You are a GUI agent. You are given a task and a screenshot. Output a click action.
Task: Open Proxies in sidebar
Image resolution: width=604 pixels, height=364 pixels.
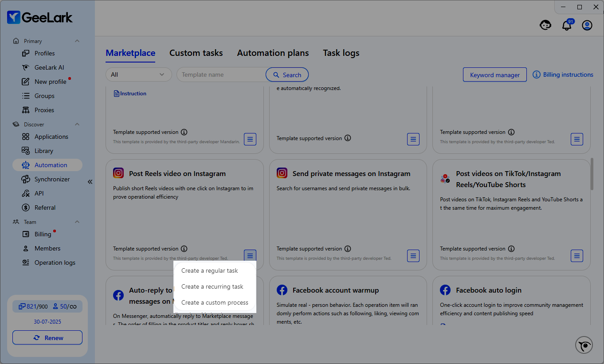(44, 110)
